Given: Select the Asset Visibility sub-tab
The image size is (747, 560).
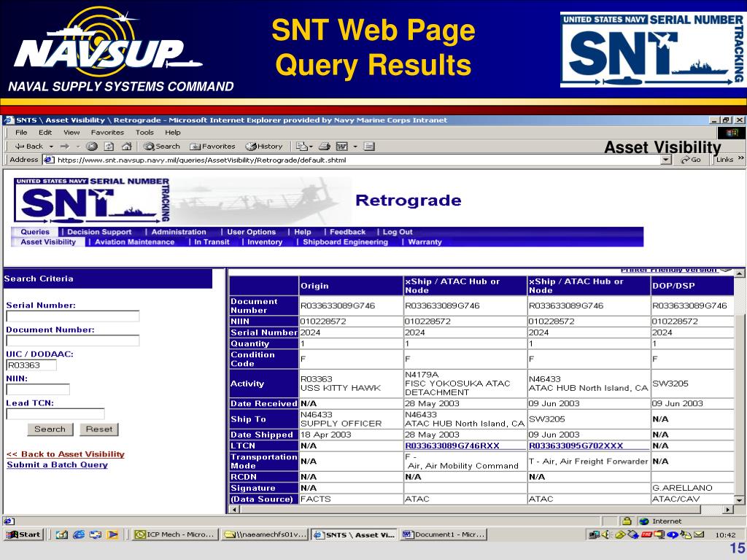Looking at the screenshot, I should 48,242.
